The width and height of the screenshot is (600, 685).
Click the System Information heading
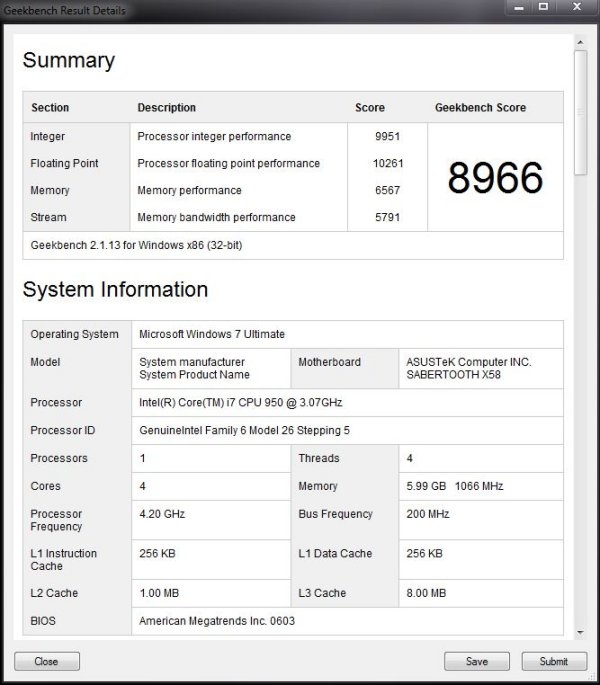coord(115,289)
